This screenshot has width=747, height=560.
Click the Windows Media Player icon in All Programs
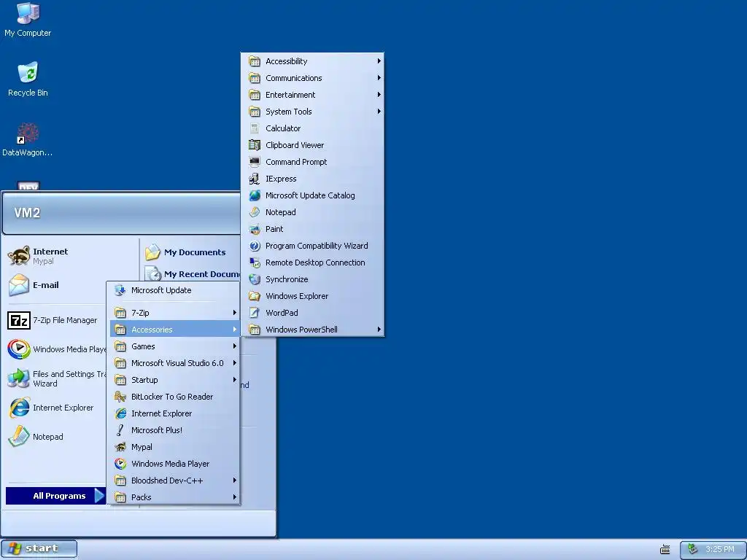click(120, 464)
